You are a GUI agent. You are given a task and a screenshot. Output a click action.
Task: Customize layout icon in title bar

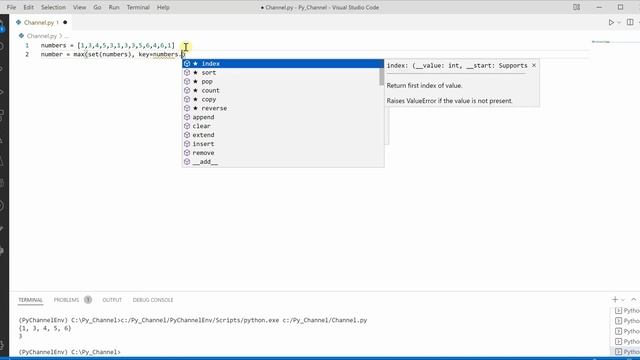576,7
